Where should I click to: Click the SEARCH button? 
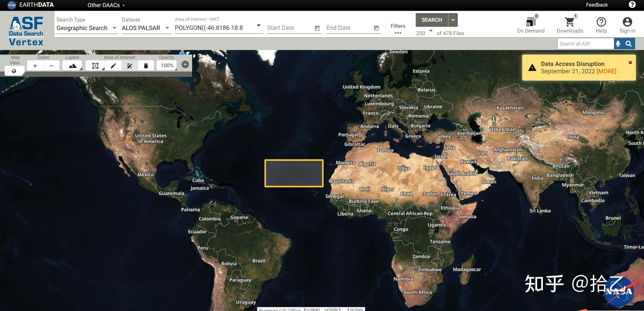tap(432, 20)
